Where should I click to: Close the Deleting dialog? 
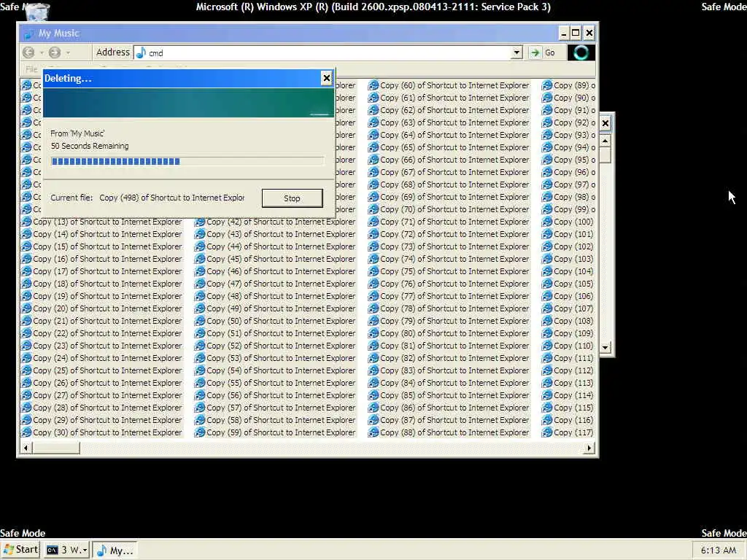326,78
